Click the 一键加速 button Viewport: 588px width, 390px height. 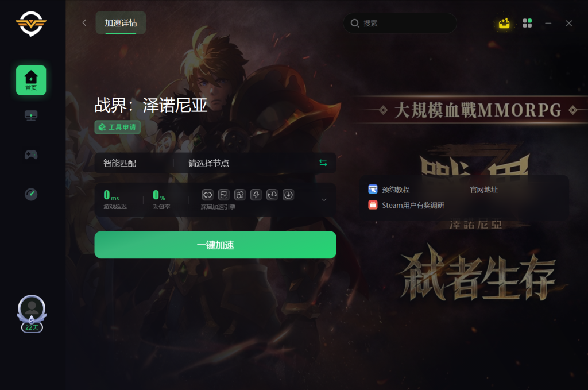click(215, 245)
